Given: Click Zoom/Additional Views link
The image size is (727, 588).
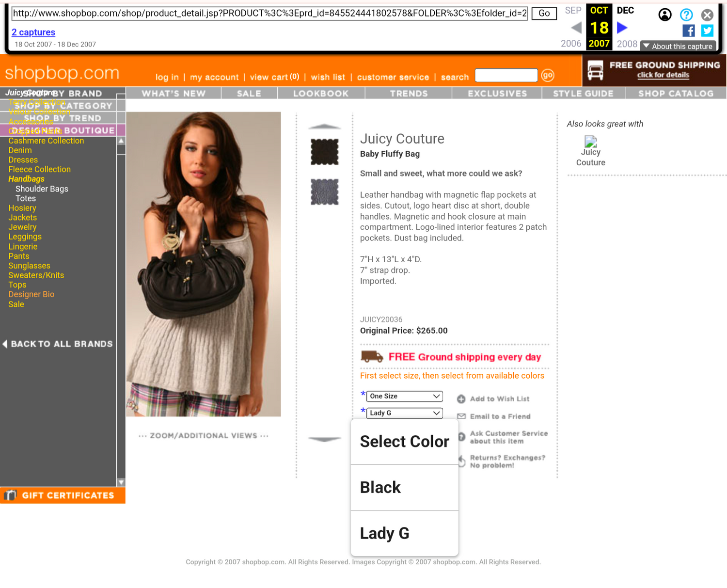Looking at the screenshot, I should (204, 435).
